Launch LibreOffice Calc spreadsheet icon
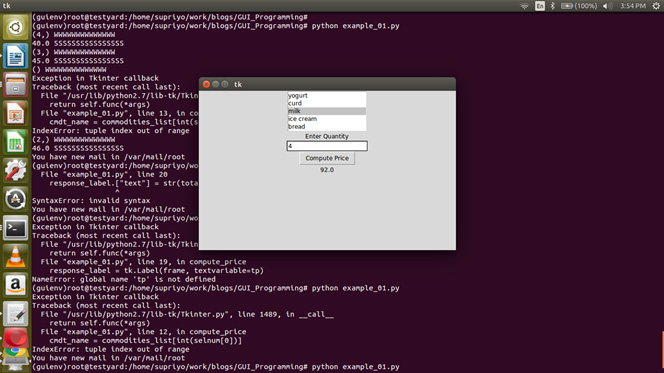The width and height of the screenshot is (664, 373). click(x=15, y=142)
